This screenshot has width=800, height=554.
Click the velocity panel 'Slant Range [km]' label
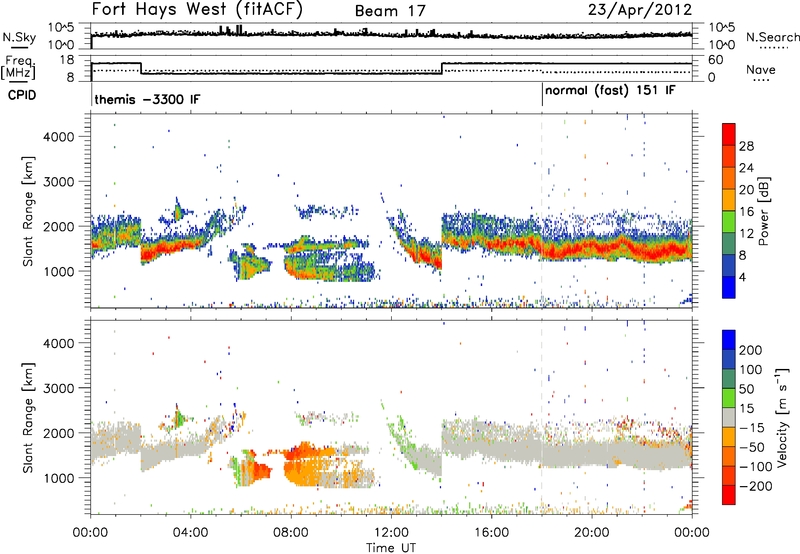[x=28, y=417]
